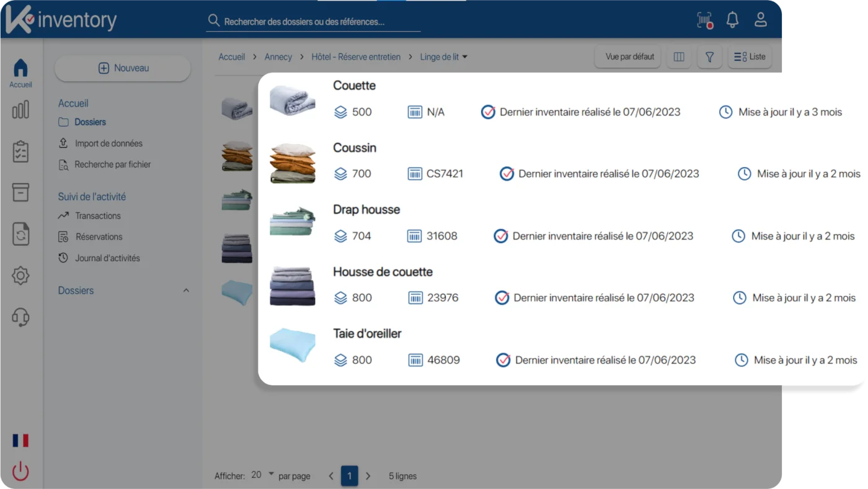
Task: Open the settings gear in sidebar
Action: pos(20,276)
